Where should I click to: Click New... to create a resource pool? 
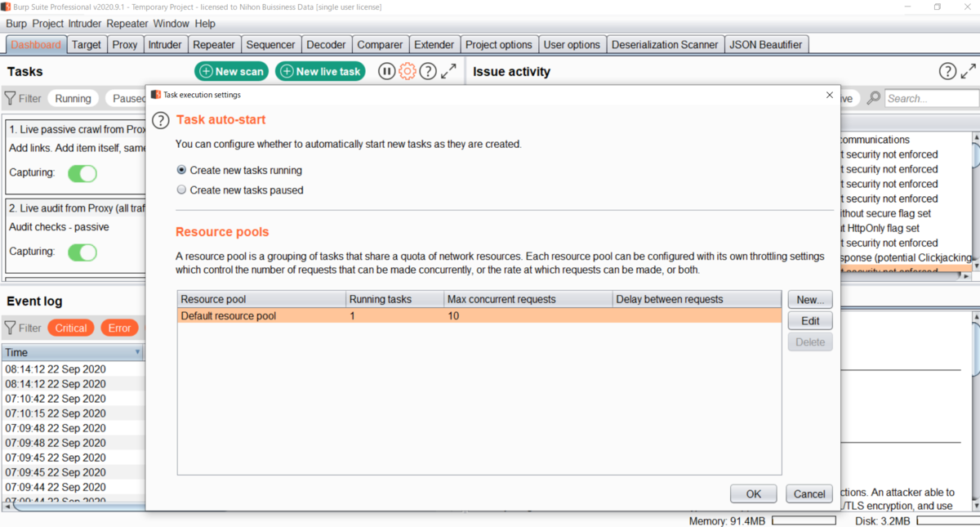[x=810, y=300]
